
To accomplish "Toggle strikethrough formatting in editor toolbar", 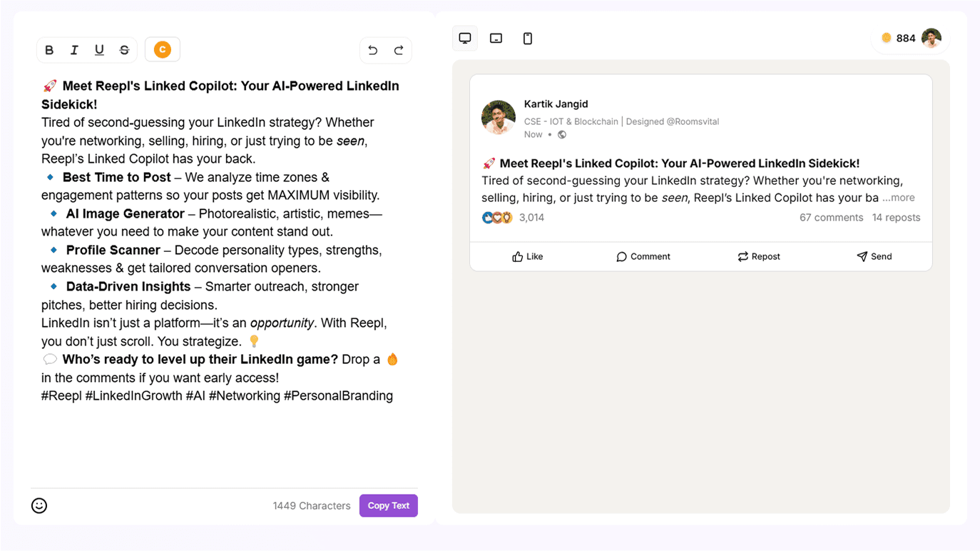I will (x=124, y=50).
